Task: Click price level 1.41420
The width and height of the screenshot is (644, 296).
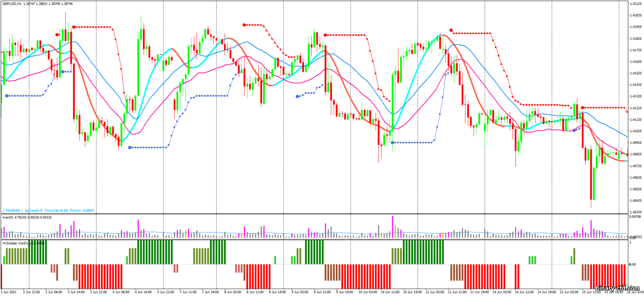Action: [x=635, y=85]
